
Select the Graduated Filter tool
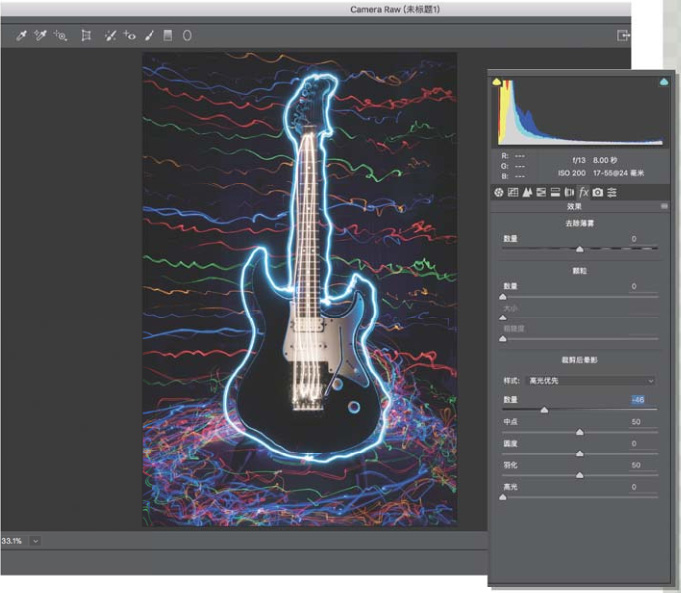click(168, 35)
